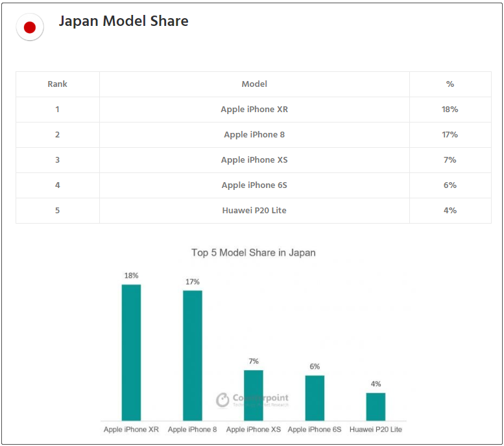Click the 7% label above chart bar

(x=254, y=361)
